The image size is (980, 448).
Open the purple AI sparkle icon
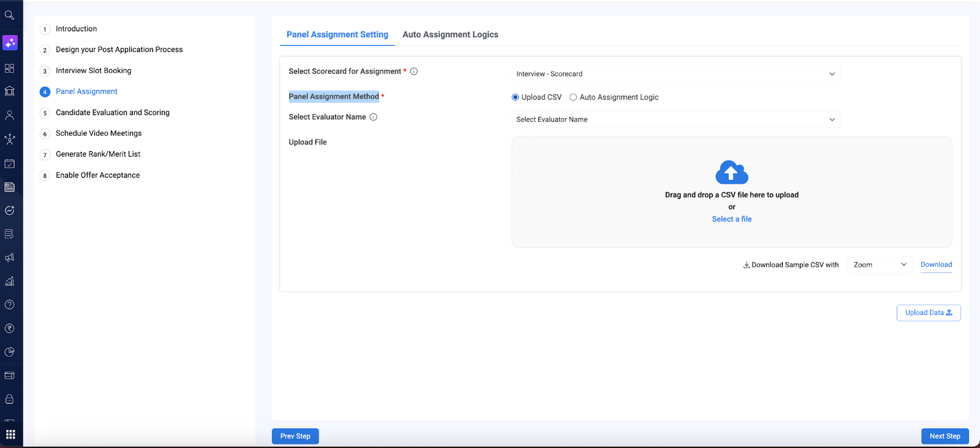point(10,43)
